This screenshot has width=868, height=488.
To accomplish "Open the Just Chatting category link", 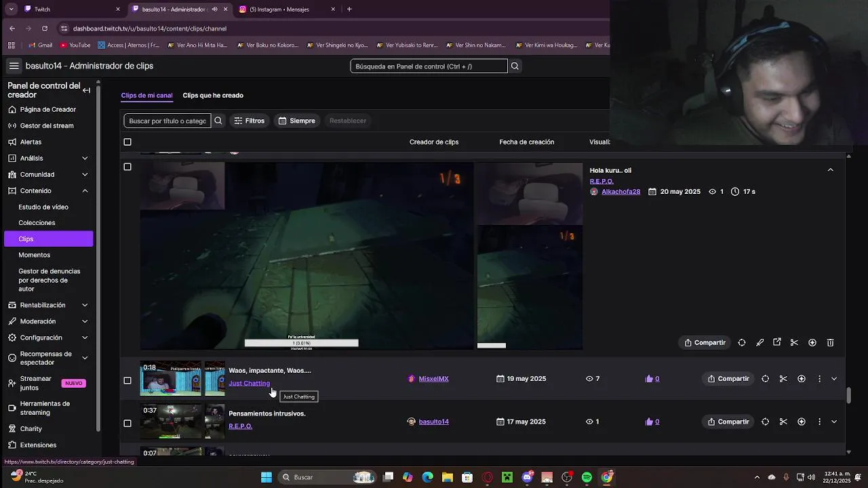I will [x=249, y=383].
